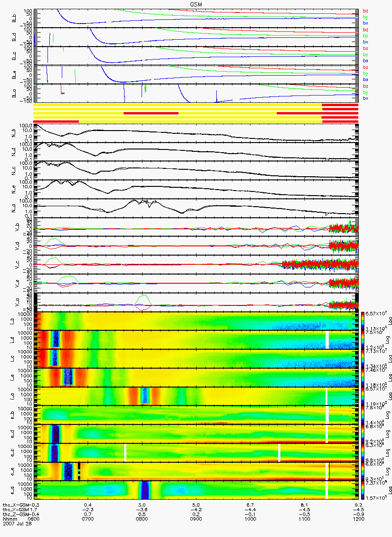Click the bx legend label of B_a panel
The image size is (392, 537).
pos(366,98)
